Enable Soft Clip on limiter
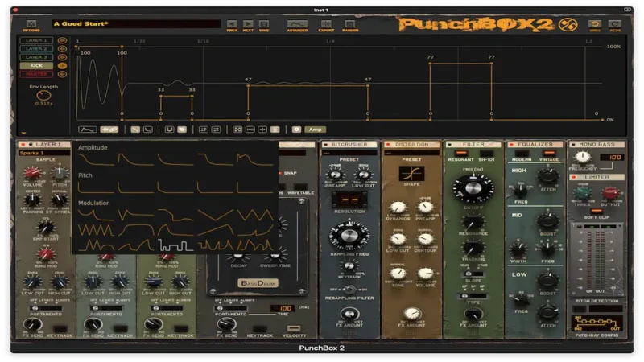The width and height of the screenshot is (644, 362). [x=597, y=211]
